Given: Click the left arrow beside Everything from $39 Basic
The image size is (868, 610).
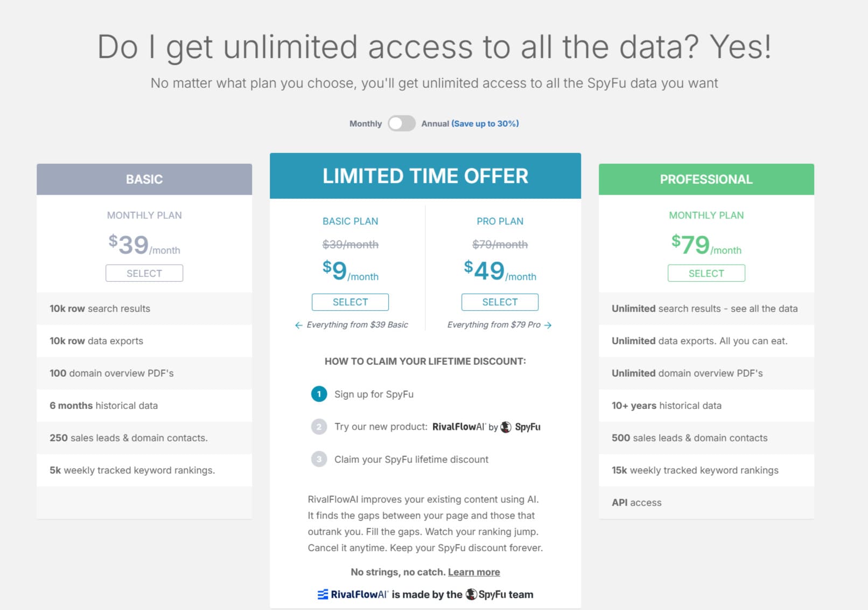Looking at the screenshot, I should (x=298, y=325).
